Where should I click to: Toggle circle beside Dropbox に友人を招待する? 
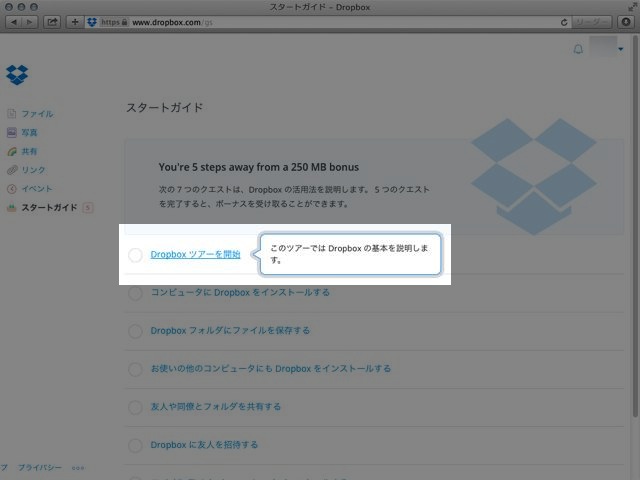coord(135,445)
